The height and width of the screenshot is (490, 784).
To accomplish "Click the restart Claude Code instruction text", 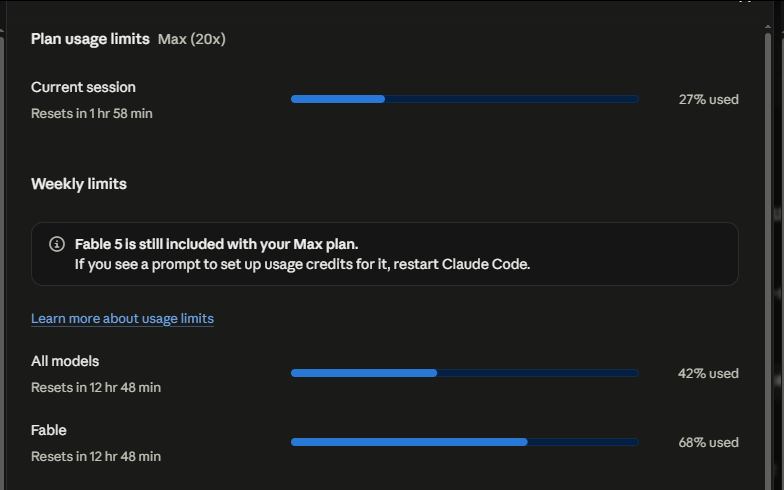I will coord(302,264).
